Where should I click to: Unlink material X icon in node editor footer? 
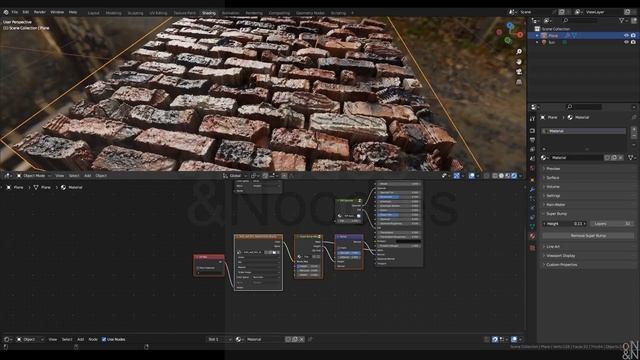[x=302, y=339]
